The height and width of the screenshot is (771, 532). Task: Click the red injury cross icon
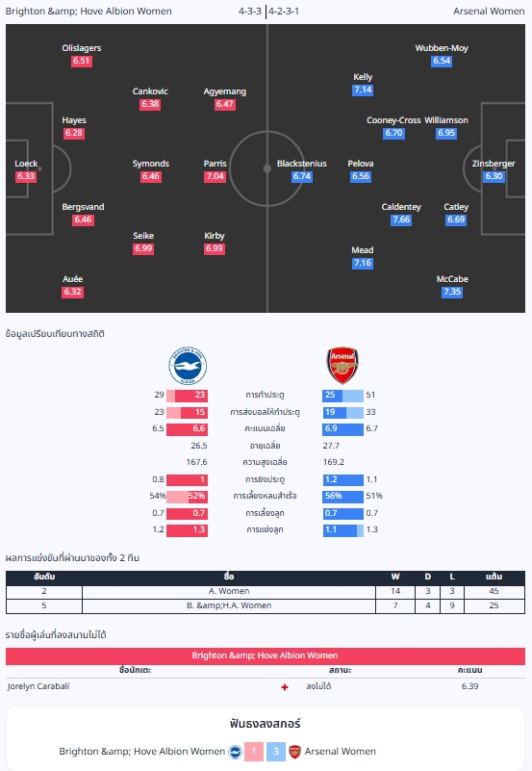pyautogui.click(x=285, y=687)
